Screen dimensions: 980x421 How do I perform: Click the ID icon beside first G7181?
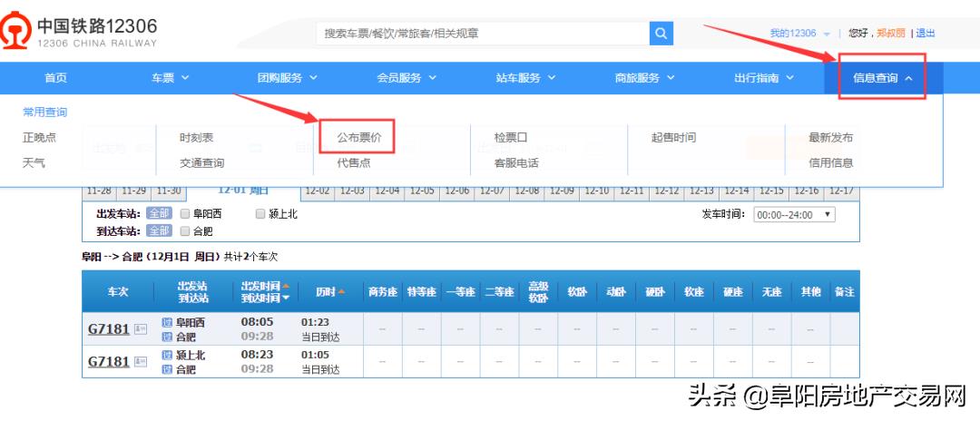tap(141, 329)
